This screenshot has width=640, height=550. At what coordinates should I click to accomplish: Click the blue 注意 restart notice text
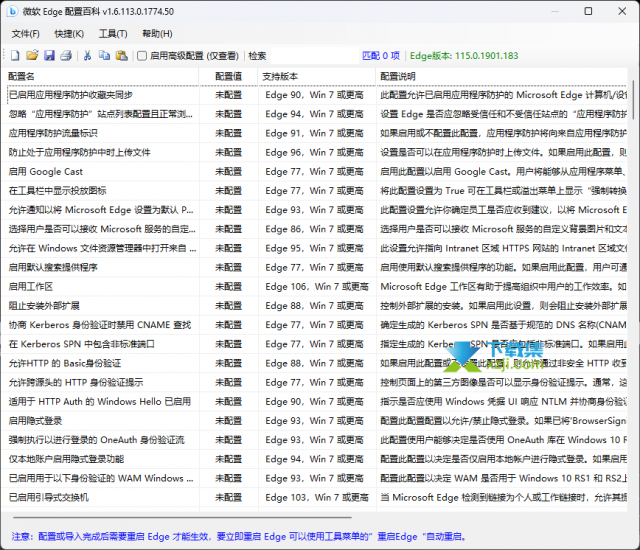239,536
